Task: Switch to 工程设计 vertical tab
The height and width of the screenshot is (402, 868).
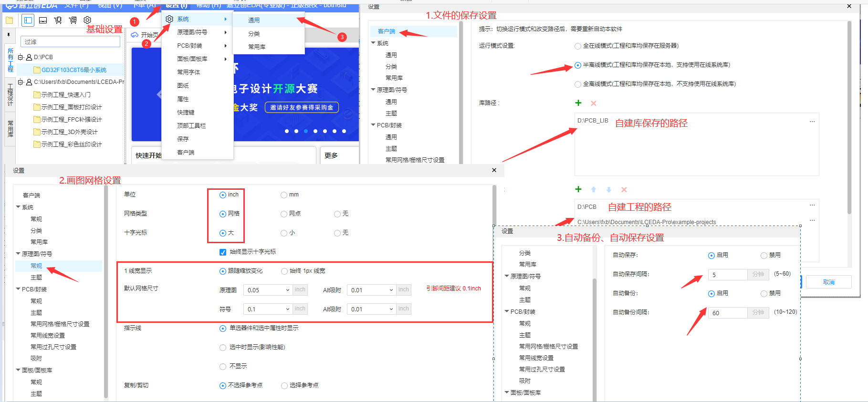Action: coord(10,94)
